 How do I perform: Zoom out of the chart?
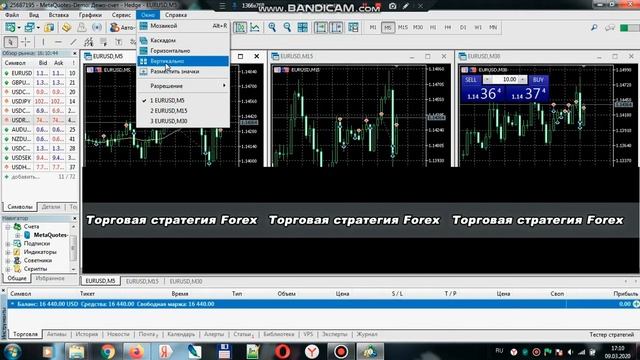[x=287, y=27]
